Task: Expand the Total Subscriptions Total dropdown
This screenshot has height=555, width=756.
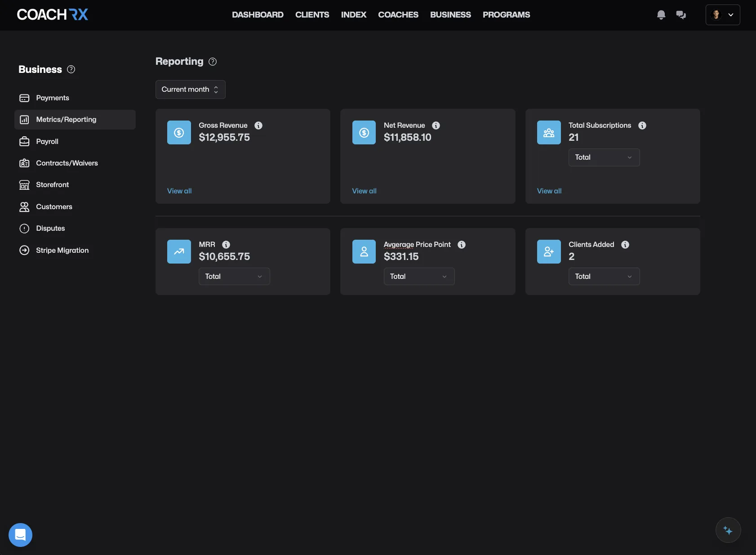Action: click(604, 157)
